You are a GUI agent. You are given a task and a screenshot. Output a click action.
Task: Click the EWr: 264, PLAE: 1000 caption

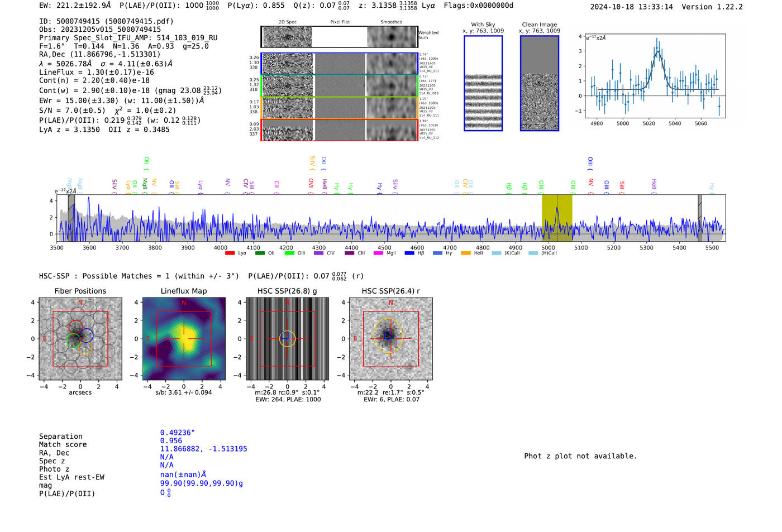288,399
